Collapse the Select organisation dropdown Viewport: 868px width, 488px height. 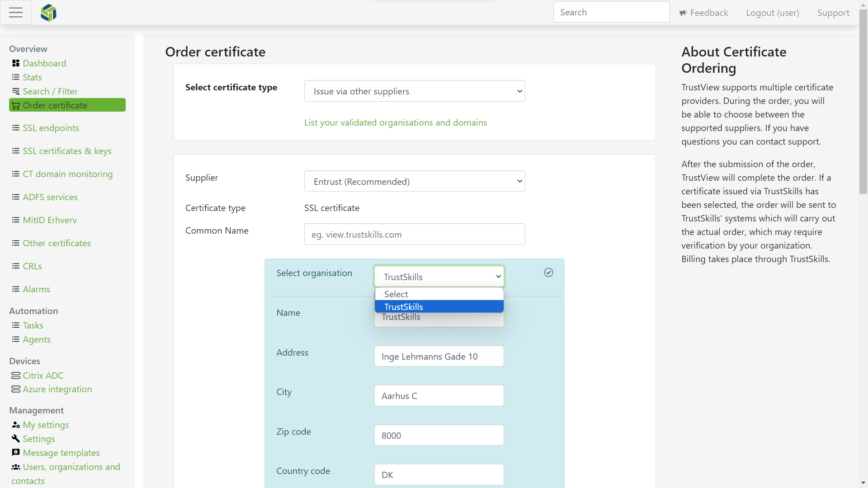coord(439,277)
